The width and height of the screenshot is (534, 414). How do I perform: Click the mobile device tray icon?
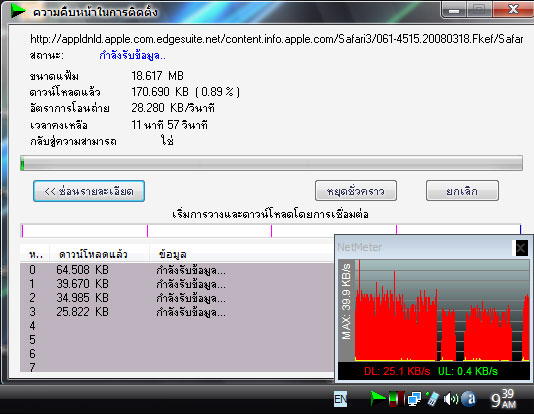click(x=433, y=398)
